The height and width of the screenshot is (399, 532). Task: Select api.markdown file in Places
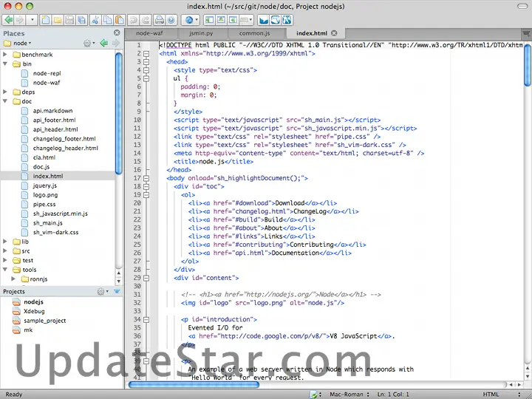(52, 111)
